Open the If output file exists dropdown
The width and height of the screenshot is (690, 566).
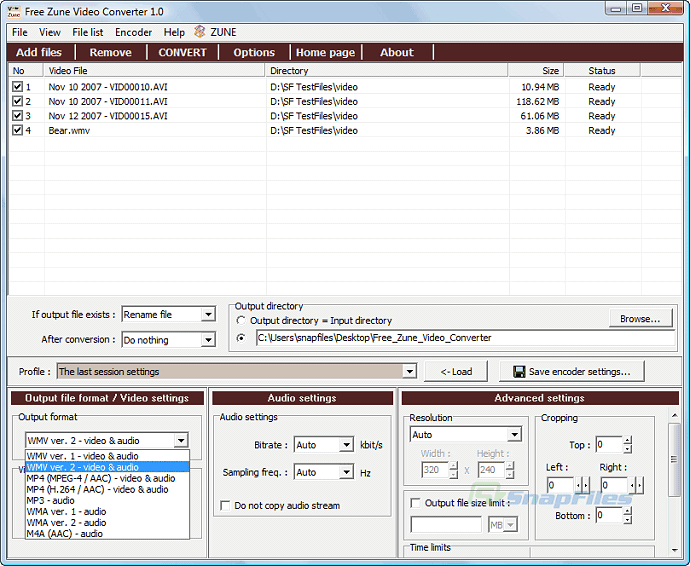tap(208, 314)
